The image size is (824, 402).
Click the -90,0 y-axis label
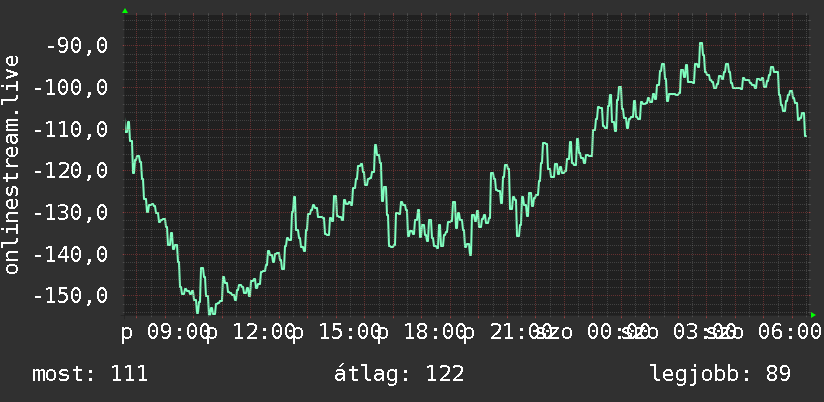(x=77, y=46)
